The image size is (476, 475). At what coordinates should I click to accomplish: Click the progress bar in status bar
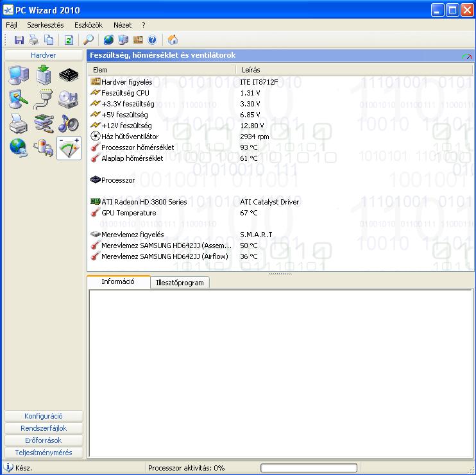309,468
